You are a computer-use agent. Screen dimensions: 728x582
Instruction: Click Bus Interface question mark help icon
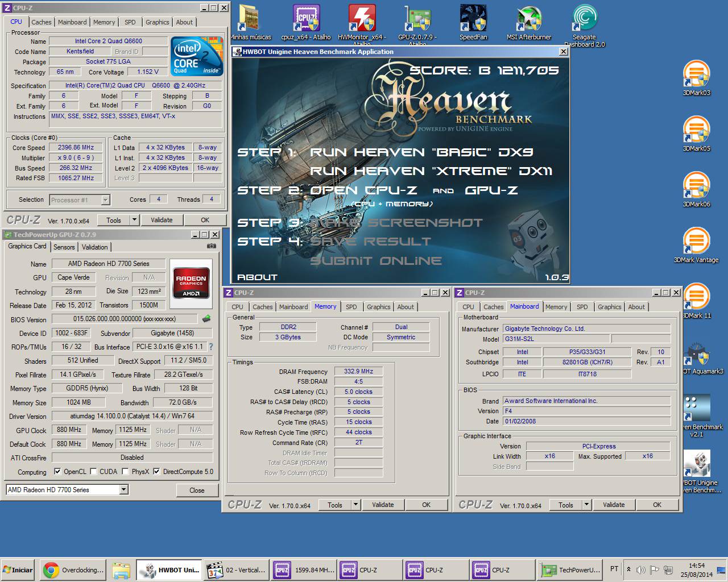point(211,346)
